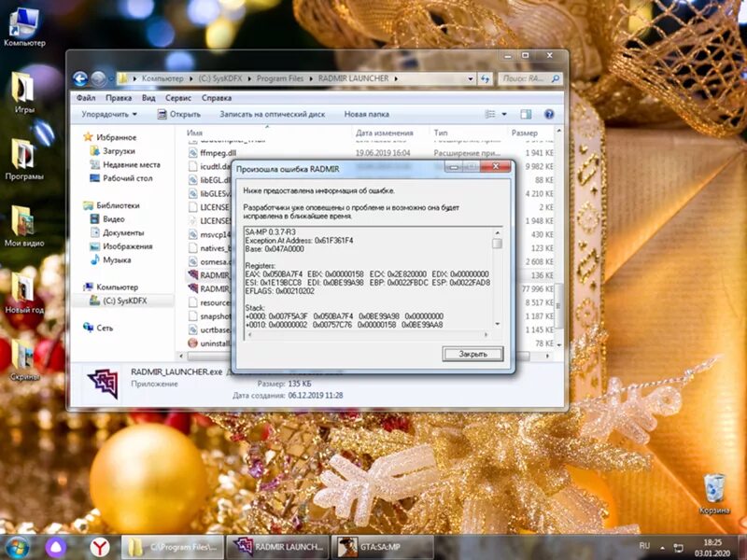
Task: Click the RU language indicator
Action: pos(644,546)
